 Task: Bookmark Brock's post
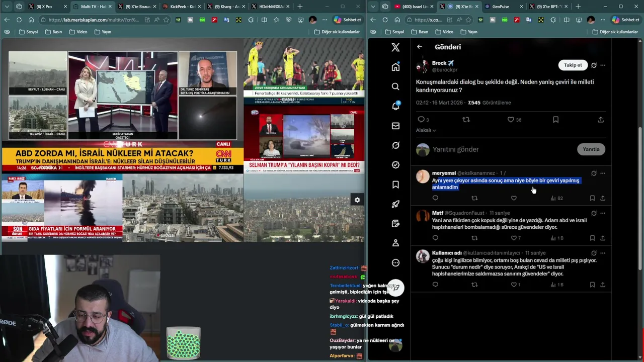(555, 120)
